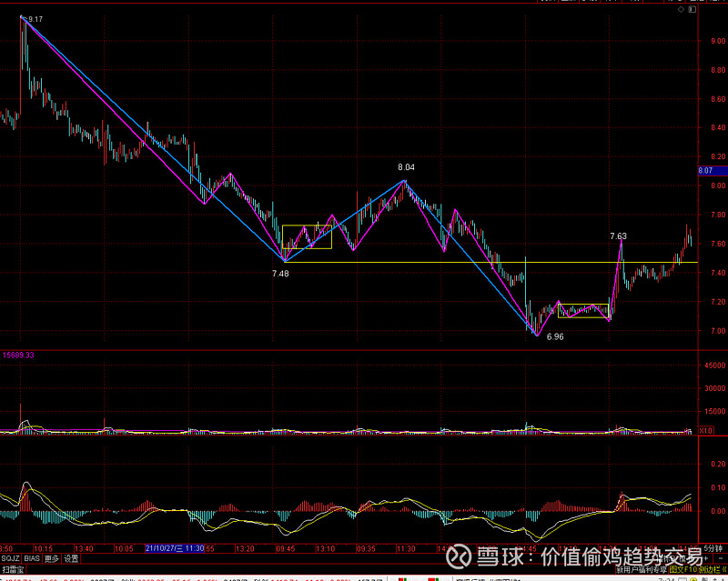Click the 7.20 price axis label
728x581 pixels.
(x=718, y=302)
